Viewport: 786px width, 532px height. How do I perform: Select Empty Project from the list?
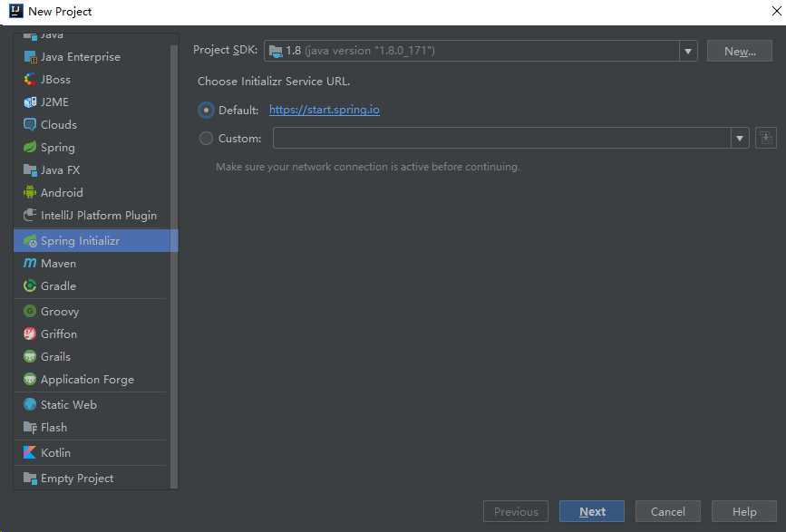77,478
